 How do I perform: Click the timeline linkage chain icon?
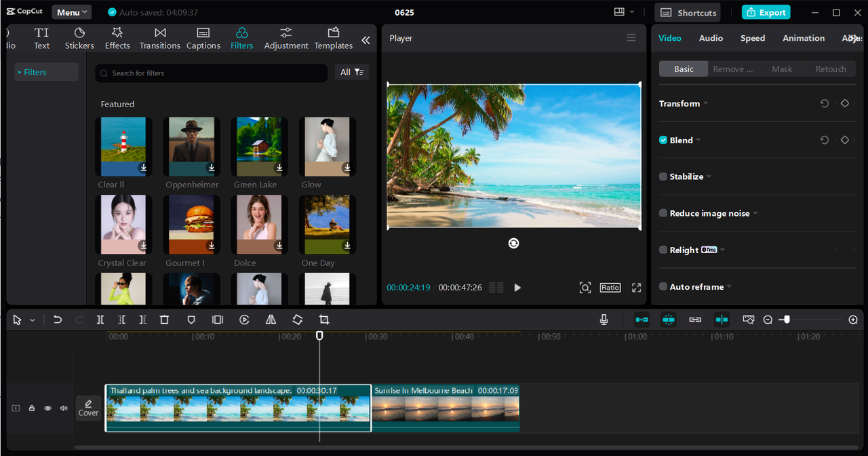coord(695,320)
